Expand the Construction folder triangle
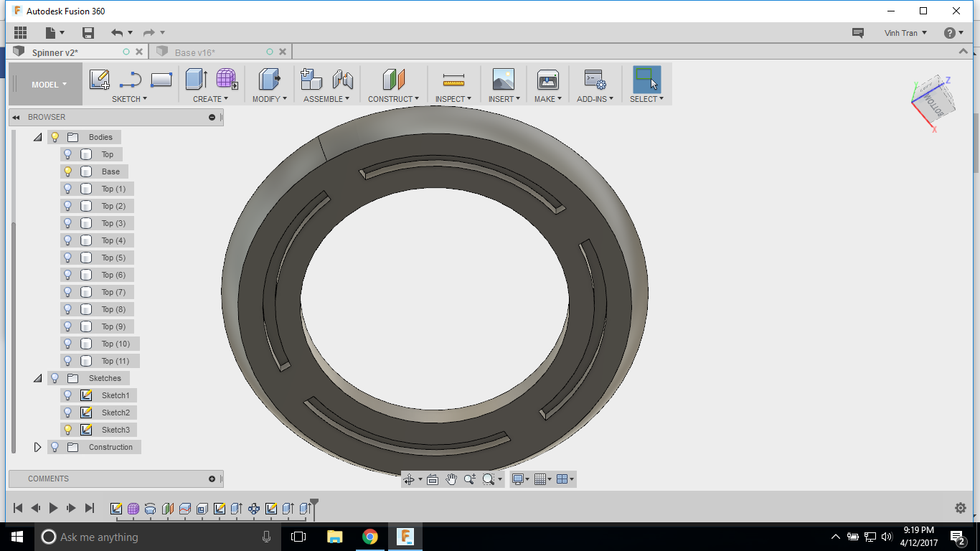 (38, 447)
